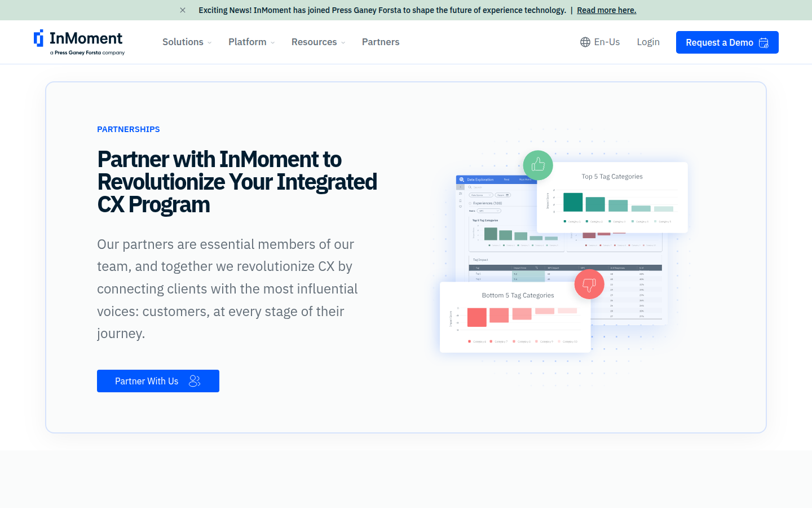Click the Data Exploration magnifier icon
The width and height of the screenshot is (812, 508).
tap(462, 179)
